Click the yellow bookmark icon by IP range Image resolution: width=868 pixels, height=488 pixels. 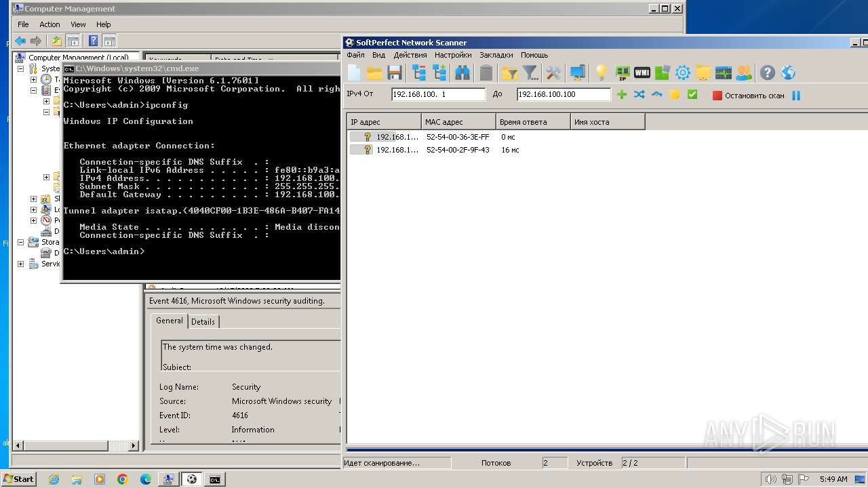(x=674, y=95)
